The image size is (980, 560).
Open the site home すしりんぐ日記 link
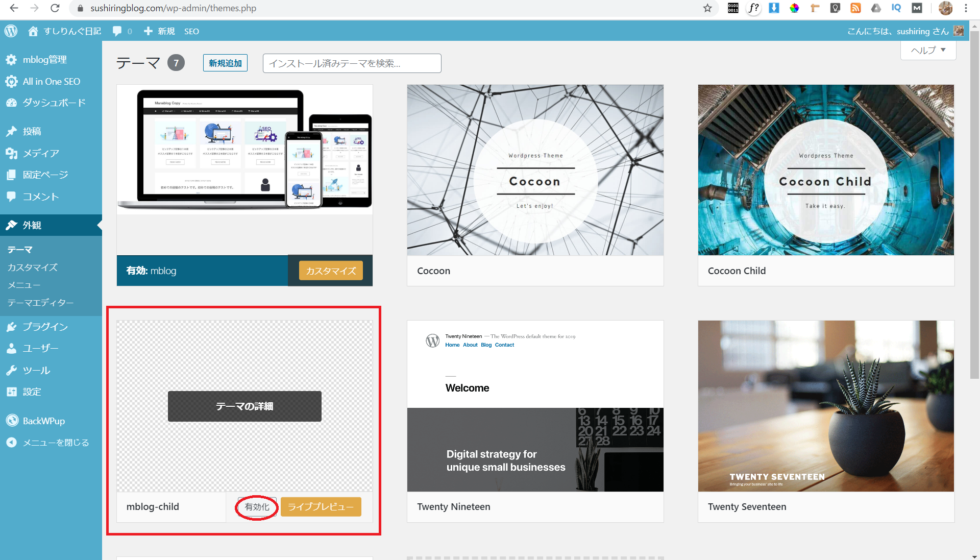click(64, 31)
